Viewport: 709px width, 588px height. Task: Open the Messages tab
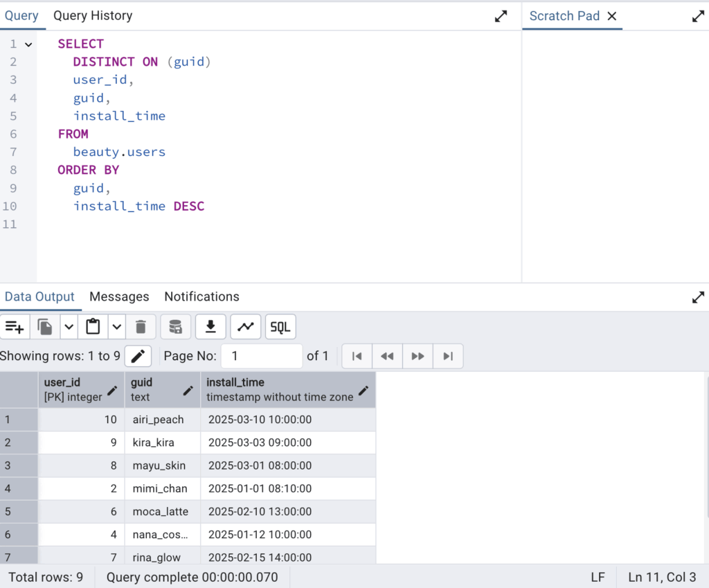pos(119,296)
